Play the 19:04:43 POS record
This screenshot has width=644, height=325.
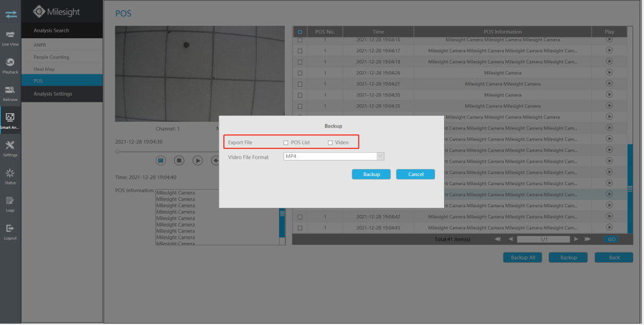click(609, 227)
